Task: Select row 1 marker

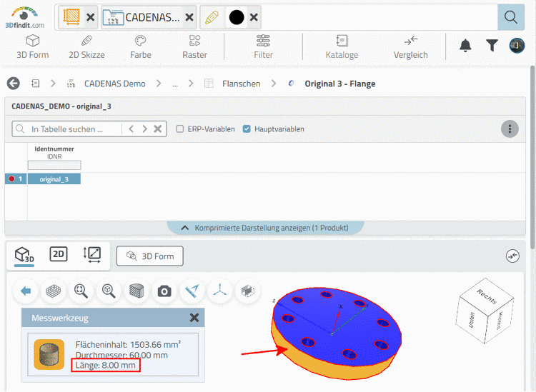Action: coord(16,179)
